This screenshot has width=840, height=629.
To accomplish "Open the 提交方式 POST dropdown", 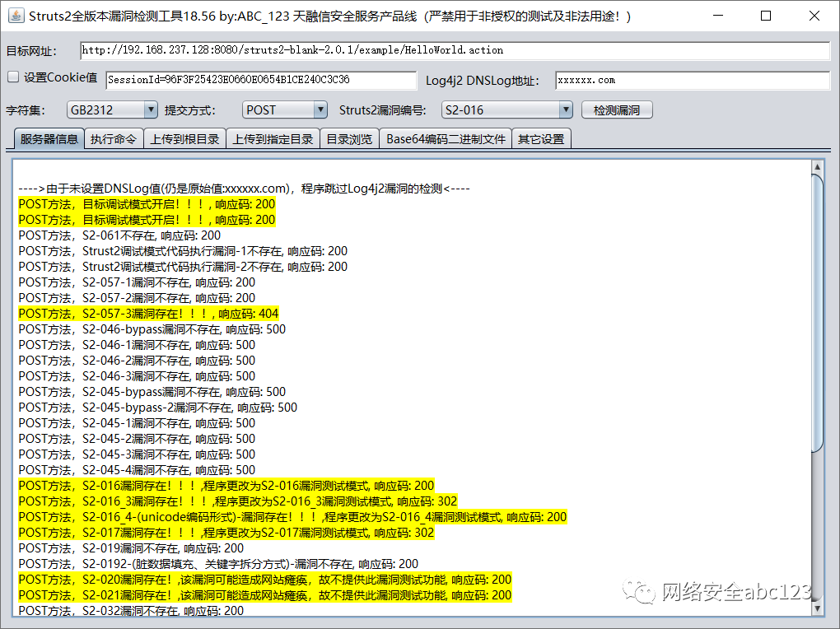I will point(284,109).
